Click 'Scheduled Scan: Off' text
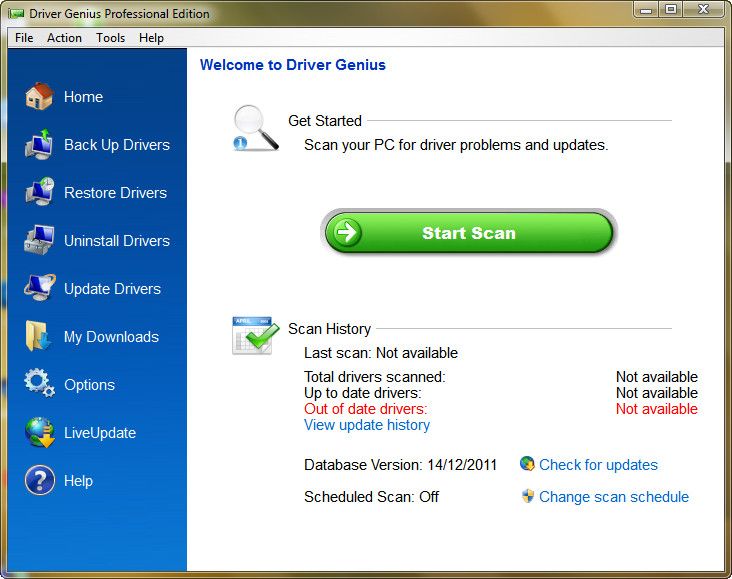The image size is (732, 579). 372,497
